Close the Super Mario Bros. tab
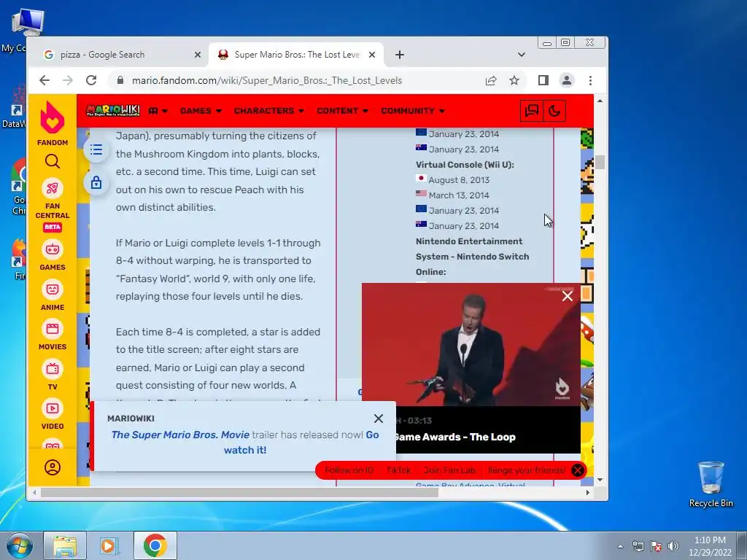 pos(372,55)
